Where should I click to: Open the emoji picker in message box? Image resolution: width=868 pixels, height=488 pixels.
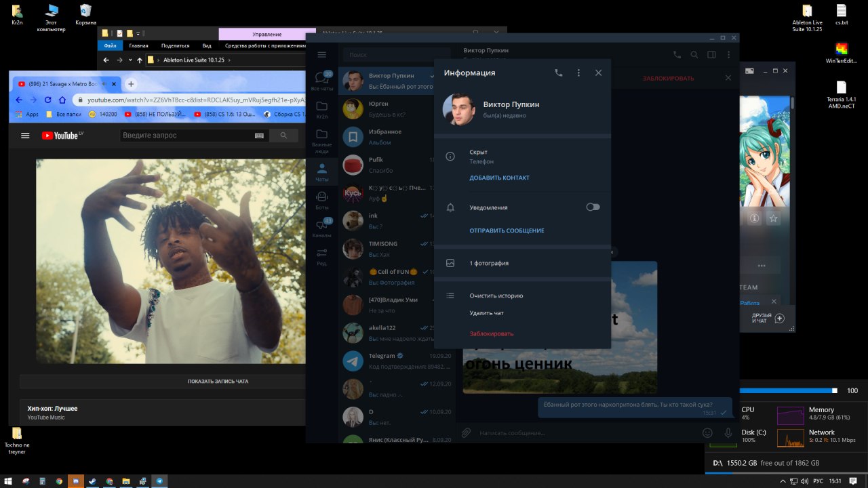(707, 432)
